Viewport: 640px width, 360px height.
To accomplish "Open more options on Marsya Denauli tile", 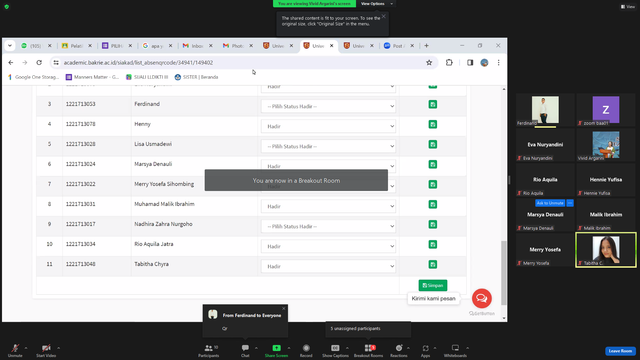I will pyautogui.click(x=570, y=203).
